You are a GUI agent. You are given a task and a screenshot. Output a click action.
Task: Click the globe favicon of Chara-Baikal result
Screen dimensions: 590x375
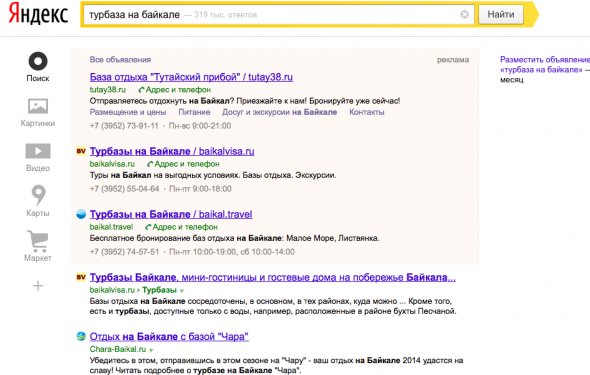pyautogui.click(x=81, y=336)
